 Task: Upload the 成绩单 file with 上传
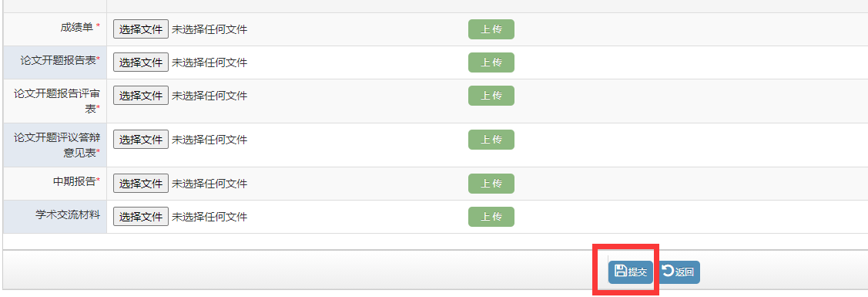[491, 29]
